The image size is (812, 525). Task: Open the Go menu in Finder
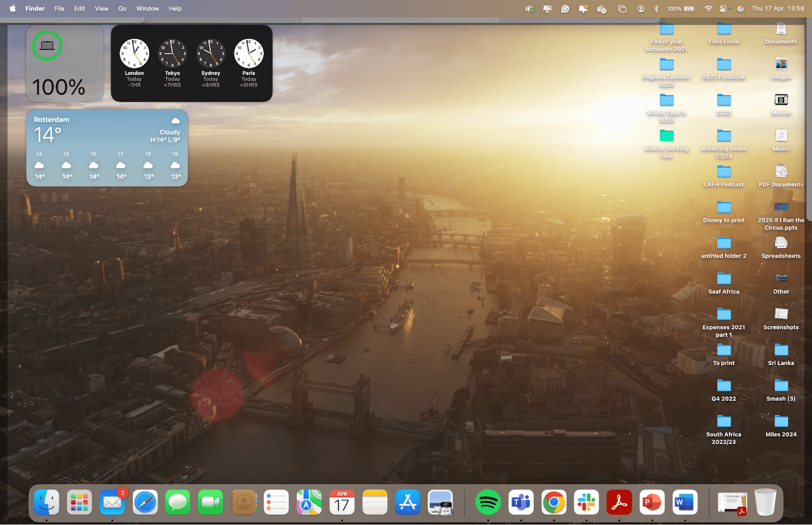tap(122, 8)
